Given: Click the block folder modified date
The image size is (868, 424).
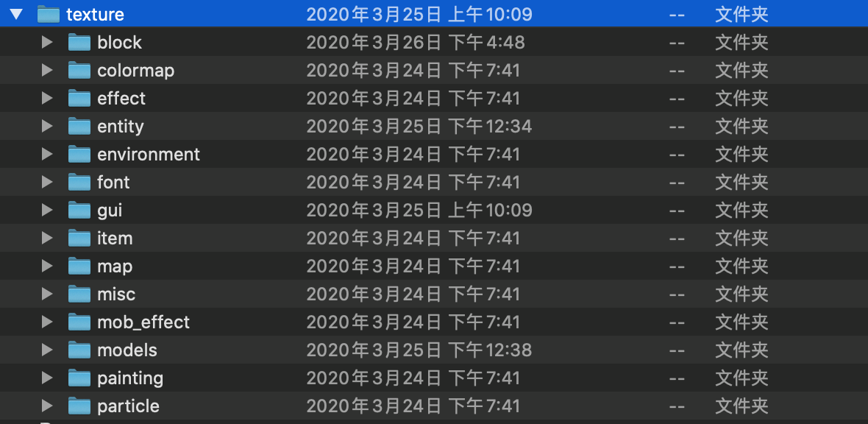Looking at the screenshot, I should click(x=416, y=42).
